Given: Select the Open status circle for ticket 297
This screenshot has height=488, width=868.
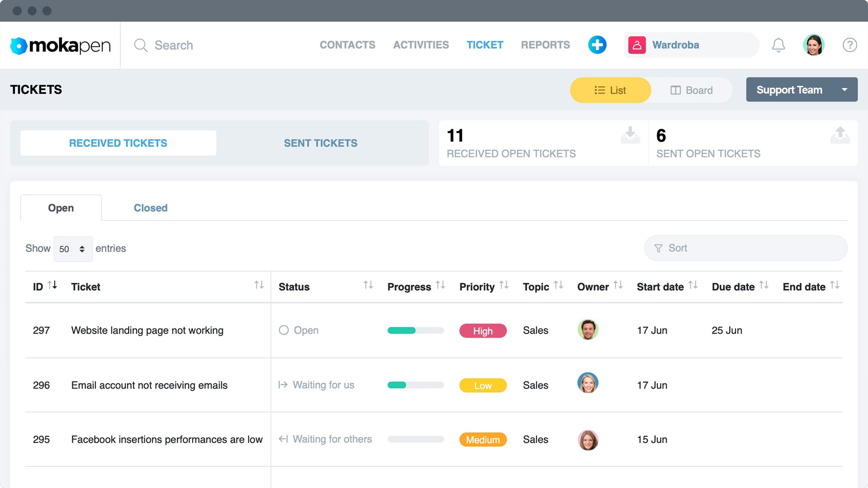Looking at the screenshot, I should coord(284,330).
